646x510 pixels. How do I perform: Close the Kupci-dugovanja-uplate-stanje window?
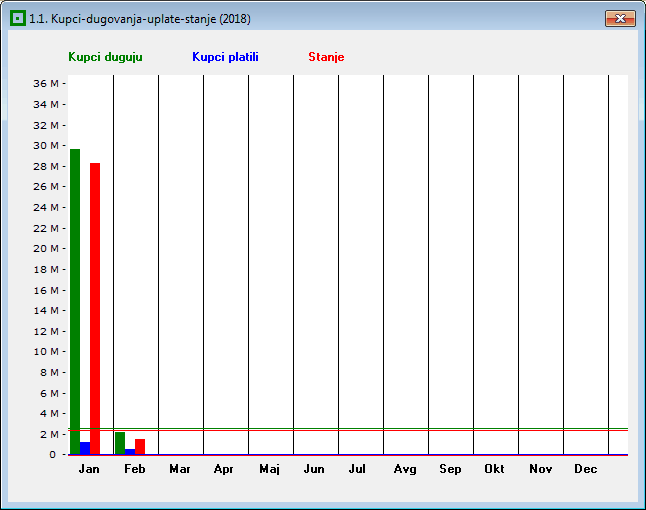(620, 19)
